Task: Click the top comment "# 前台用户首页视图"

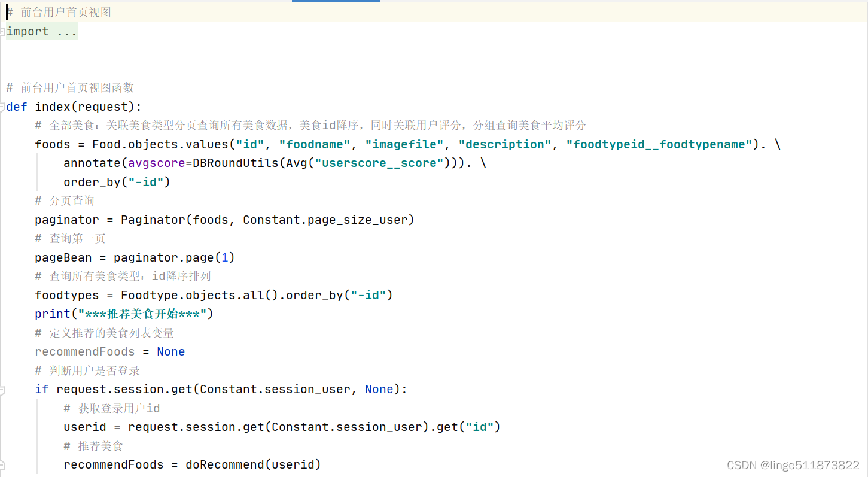Action: [x=59, y=12]
